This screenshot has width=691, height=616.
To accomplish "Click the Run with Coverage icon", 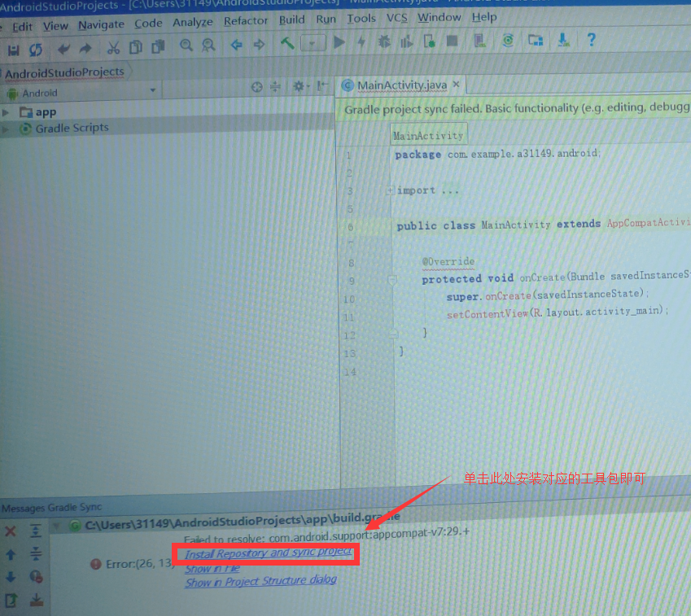I will 406,42.
